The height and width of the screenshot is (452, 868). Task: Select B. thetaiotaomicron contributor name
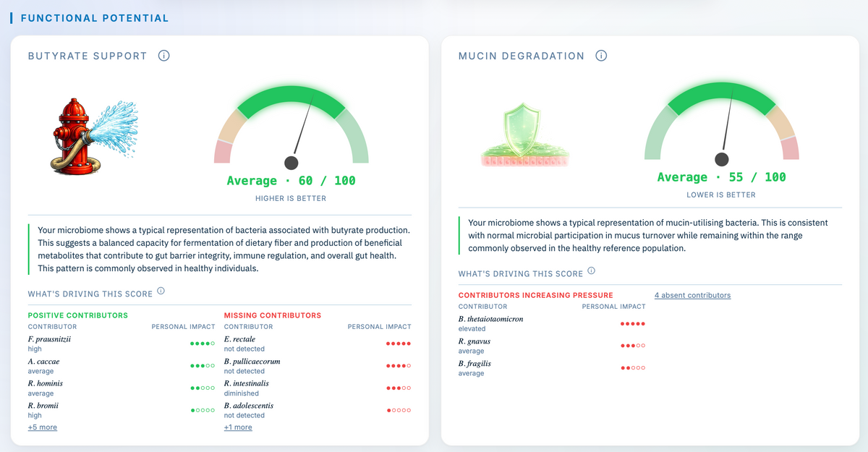point(490,319)
